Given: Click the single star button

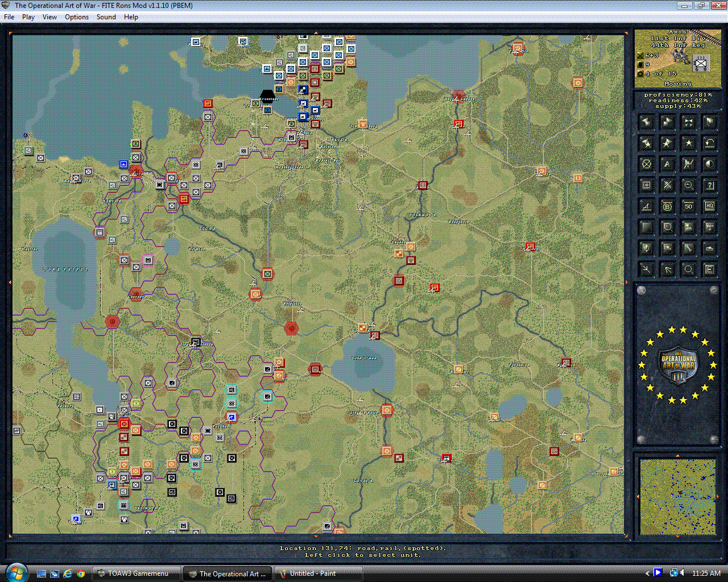Looking at the screenshot, I should [x=688, y=143].
